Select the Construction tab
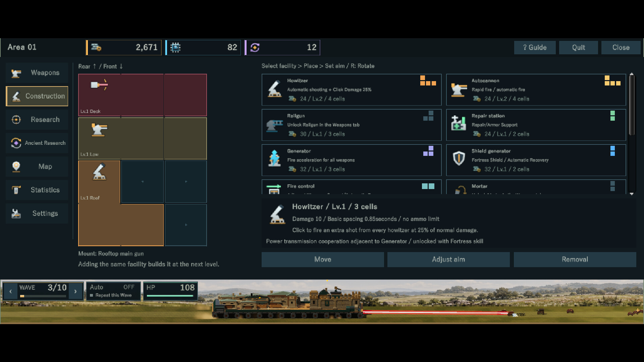The height and width of the screenshot is (362, 644). [37, 96]
